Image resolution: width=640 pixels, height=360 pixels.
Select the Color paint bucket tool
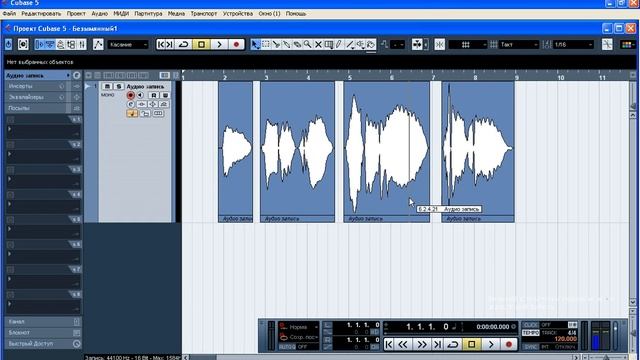[x=371, y=44]
